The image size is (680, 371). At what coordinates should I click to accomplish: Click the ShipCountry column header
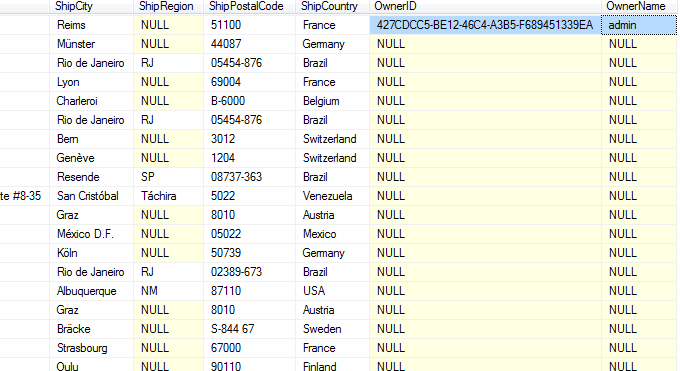coord(333,6)
